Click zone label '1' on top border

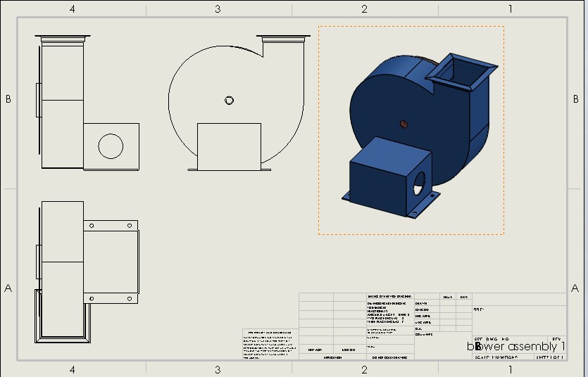click(x=511, y=8)
